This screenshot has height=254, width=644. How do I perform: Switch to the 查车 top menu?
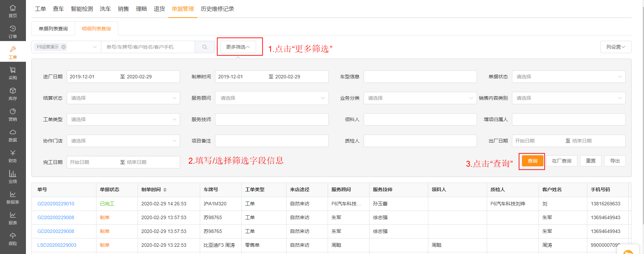click(58, 9)
